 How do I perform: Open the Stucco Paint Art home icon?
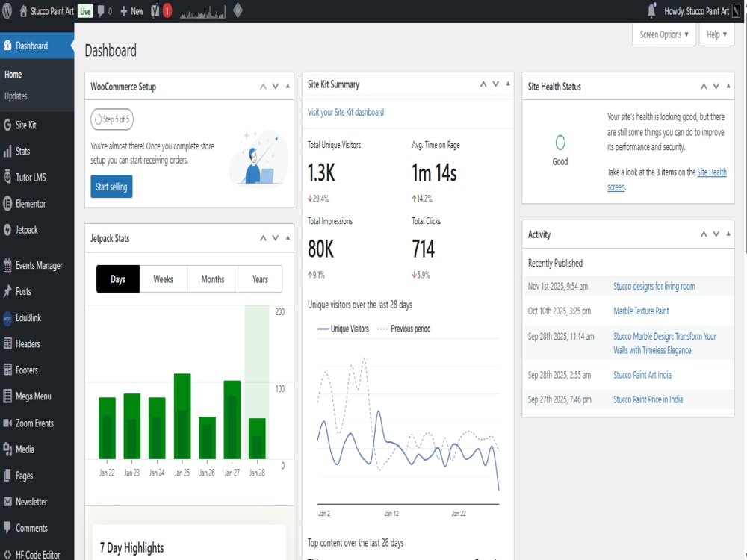pyautogui.click(x=23, y=11)
